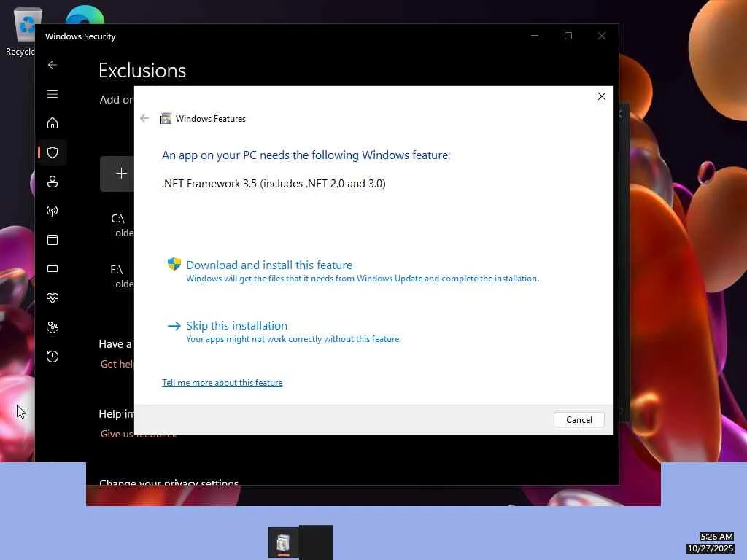747x560 pixels.
Task: Click the Windows Features taskbar icon
Action: point(284,542)
